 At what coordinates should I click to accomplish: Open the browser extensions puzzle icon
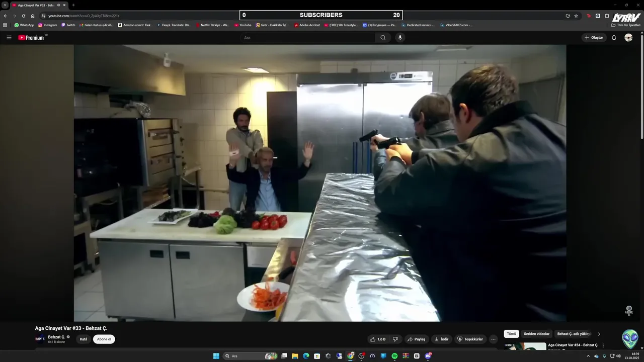pyautogui.click(x=607, y=16)
